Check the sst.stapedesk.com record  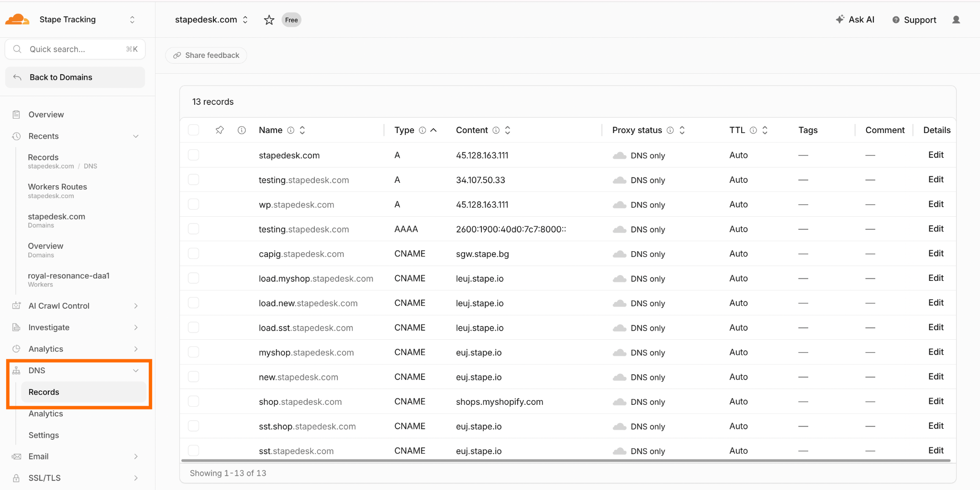193,451
